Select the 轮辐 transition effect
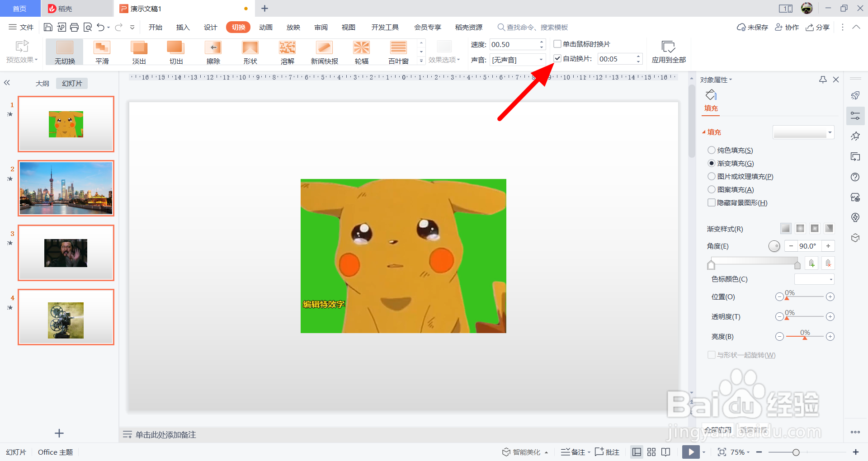The width and height of the screenshot is (868, 461). coord(361,52)
